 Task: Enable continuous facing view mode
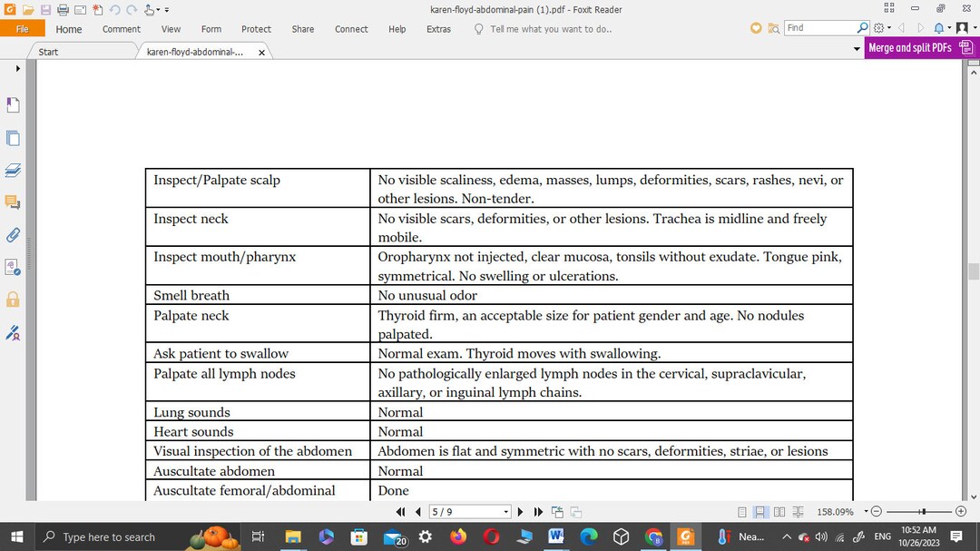[x=799, y=512]
